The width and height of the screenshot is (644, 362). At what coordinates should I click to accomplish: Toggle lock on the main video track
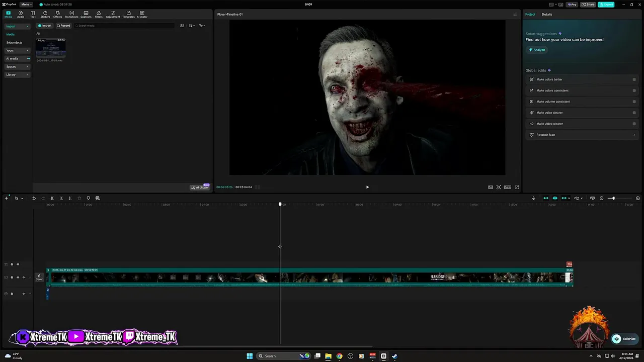point(12,278)
